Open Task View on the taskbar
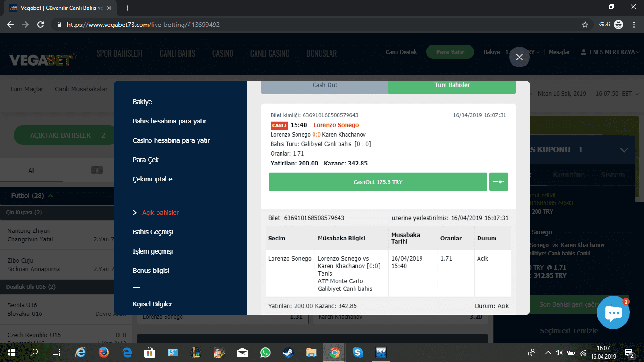This screenshot has height=362, width=644. tap(56, 352)
